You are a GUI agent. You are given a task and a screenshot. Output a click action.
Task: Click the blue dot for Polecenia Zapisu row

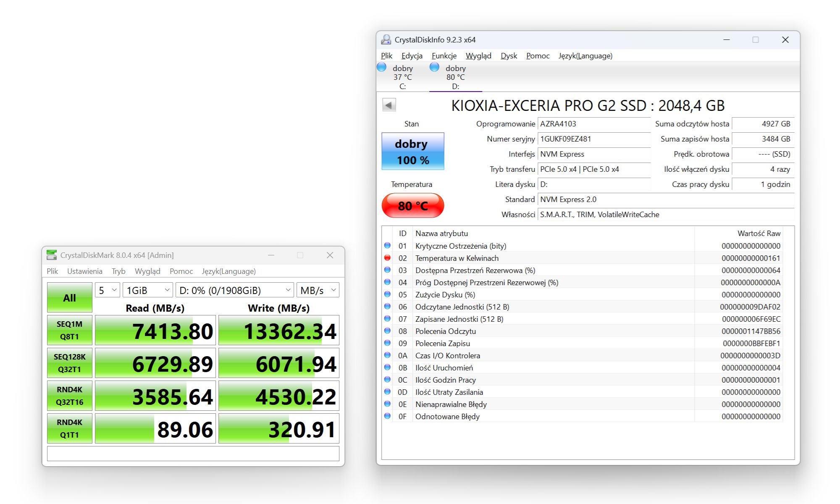point(387,343)
